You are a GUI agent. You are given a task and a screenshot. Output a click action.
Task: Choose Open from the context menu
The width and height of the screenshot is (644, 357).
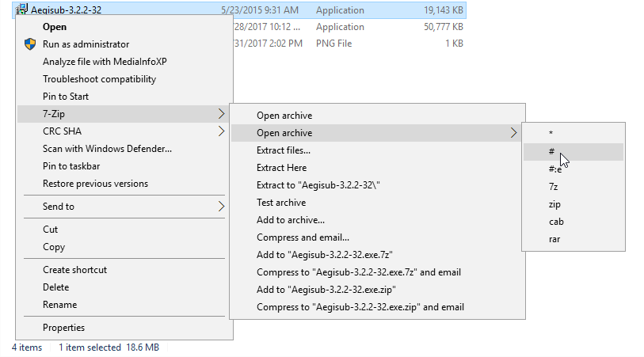[x=55, y=27]
